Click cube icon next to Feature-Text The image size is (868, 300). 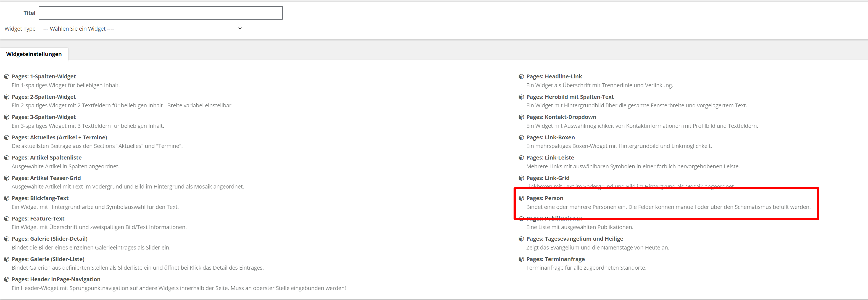(6, 219)
